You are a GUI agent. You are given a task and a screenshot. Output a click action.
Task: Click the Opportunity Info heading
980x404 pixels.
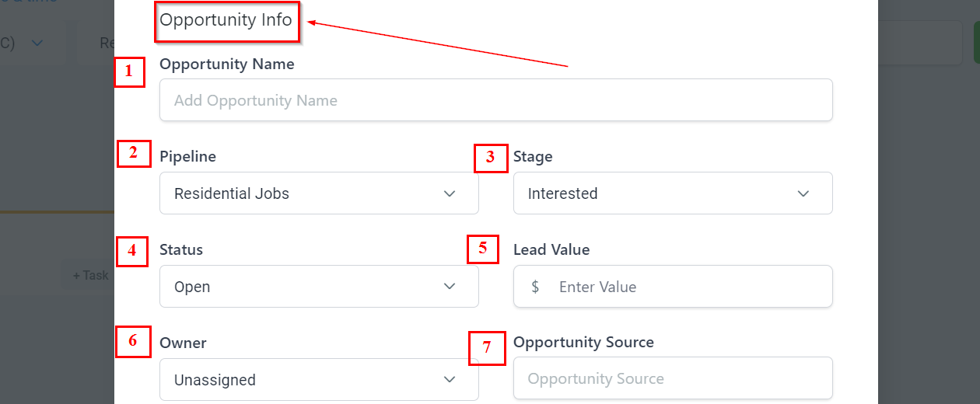(x=226, y=20)
